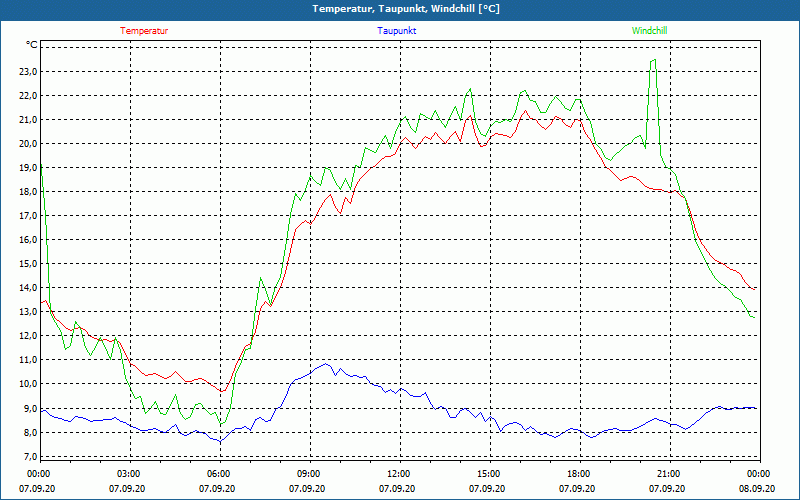Click the 12:00 time axis label

[399, 474]
